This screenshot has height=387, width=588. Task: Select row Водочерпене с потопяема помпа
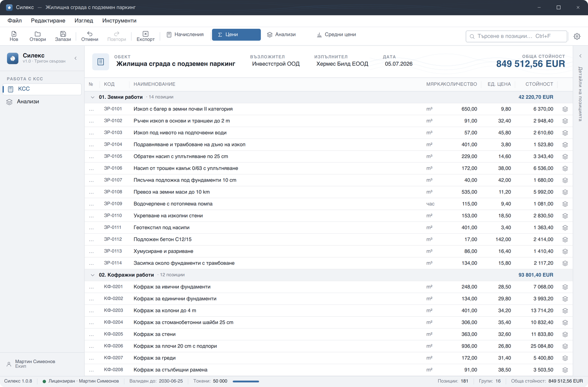pos(329,204)
